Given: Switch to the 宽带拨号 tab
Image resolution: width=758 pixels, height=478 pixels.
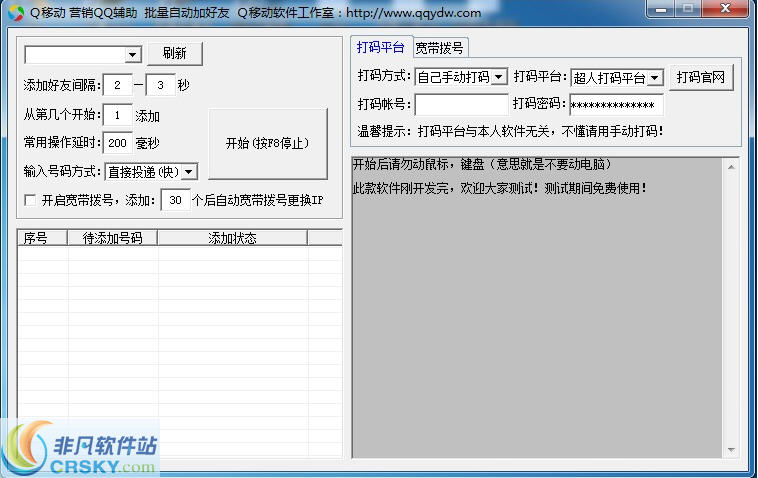Looking at the screenshot, I should pos(439,48).
